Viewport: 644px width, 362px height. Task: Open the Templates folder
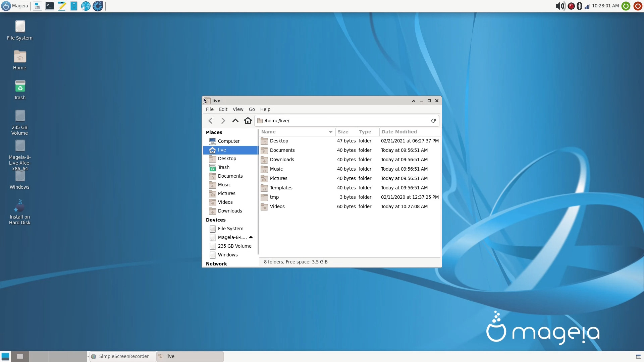[281, 188]
